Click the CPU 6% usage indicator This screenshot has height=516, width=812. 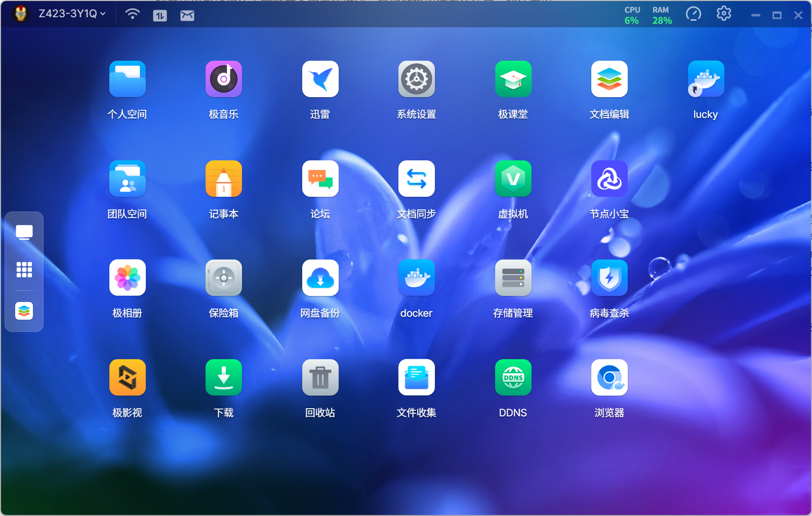(632, 16)
